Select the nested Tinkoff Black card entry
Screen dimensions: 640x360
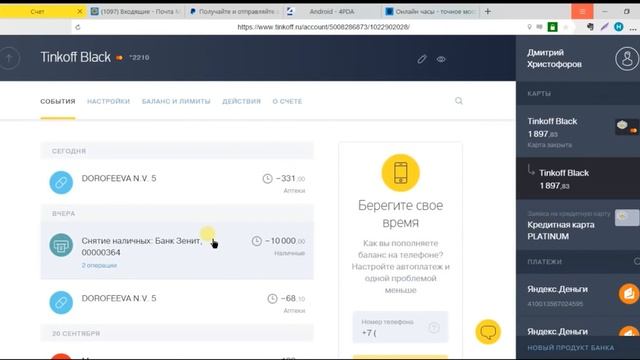click(x=578, y=179)
